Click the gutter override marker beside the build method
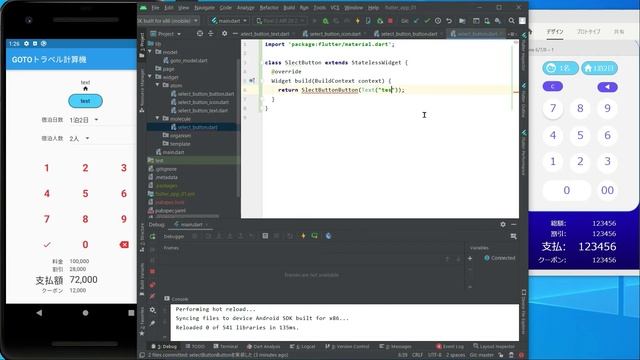 pos(252,81)
